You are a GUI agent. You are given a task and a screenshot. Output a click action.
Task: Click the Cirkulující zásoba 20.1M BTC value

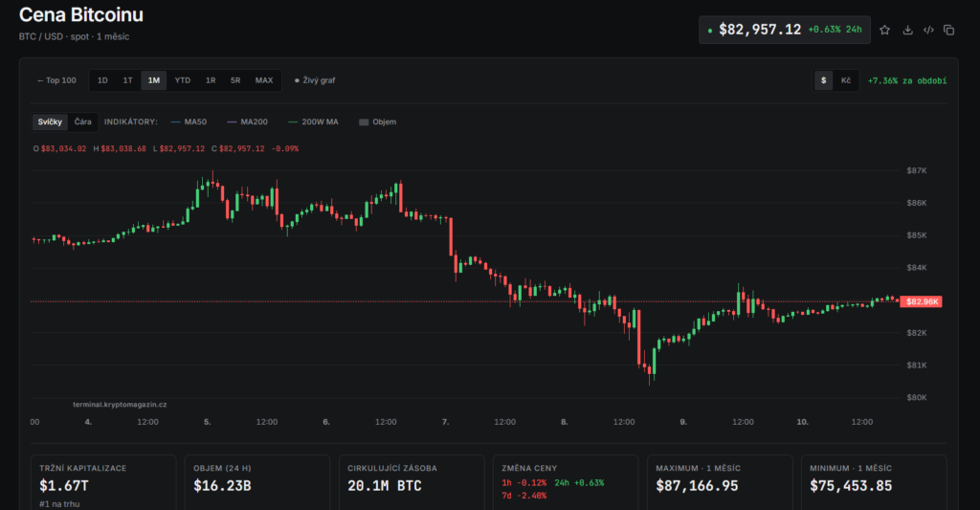[385, 486]
